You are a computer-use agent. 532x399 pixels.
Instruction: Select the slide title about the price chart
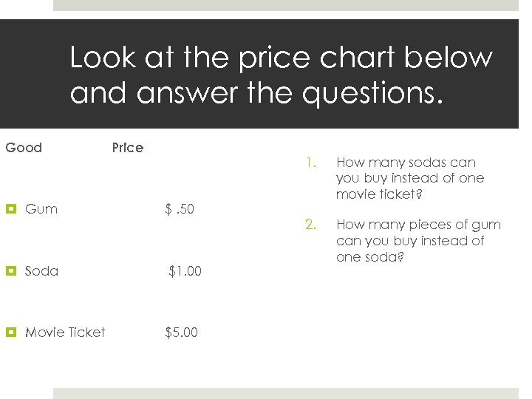pyautogui.click(x=281, y=75)
